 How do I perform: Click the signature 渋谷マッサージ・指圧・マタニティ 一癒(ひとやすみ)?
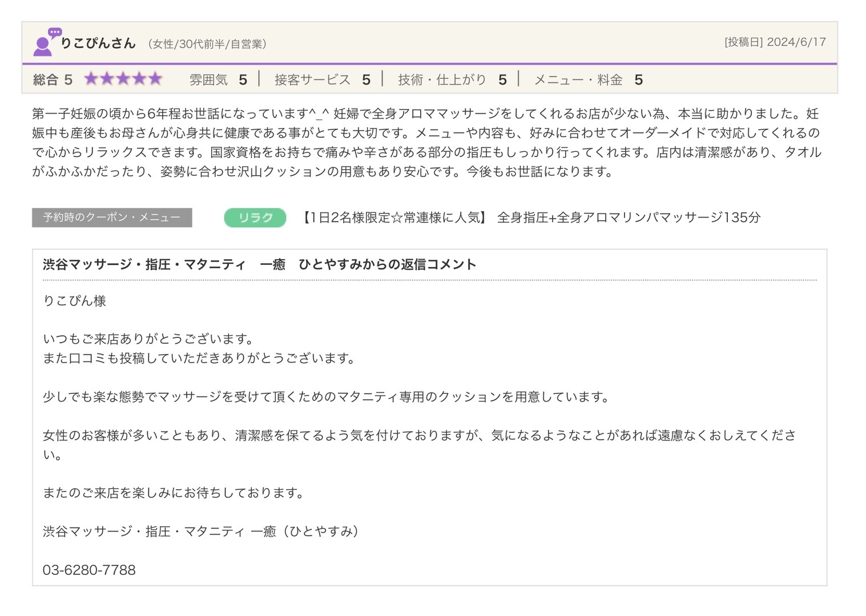pyautogui.click(x=201, y=532)
